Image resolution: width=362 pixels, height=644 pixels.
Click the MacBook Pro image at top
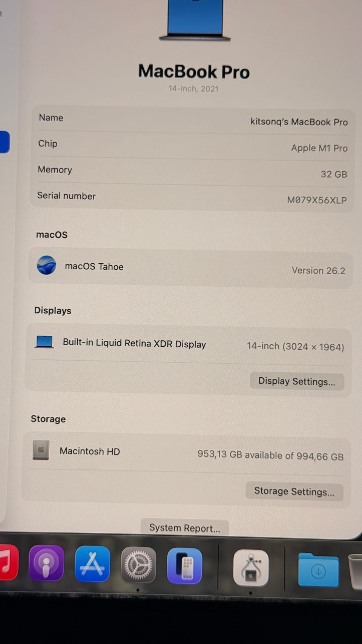click(195, 20)
